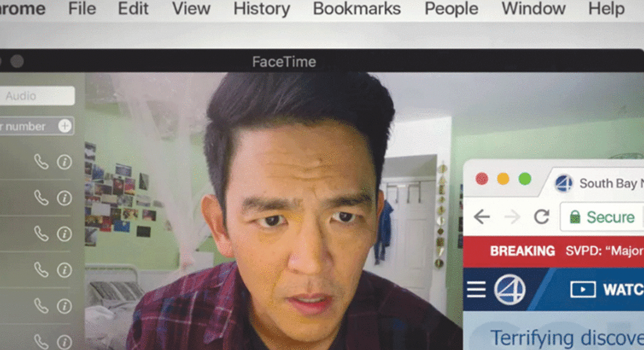Click the browser back arrow

click(x=482, y=217)
